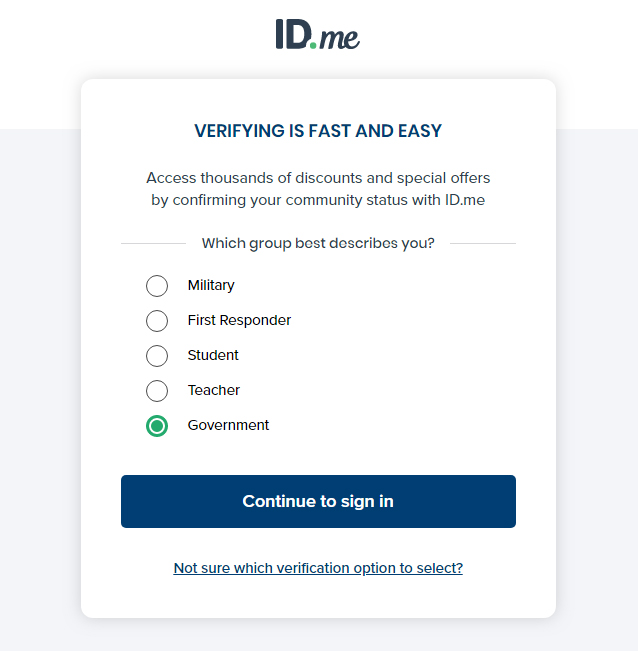Click the "First Responder" label text
This screenshot has height=651, width=638.
tap(239, 320)
